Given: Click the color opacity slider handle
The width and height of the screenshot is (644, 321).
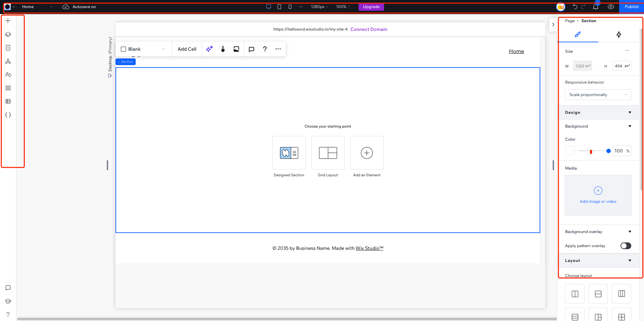Looking at the screenshot, I should [x=608, y=151].
